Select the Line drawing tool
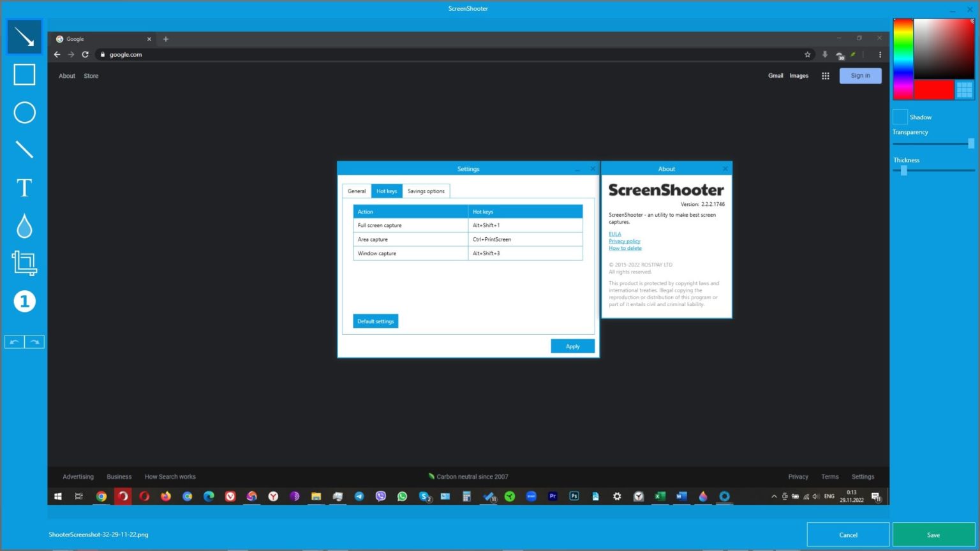Viewport: 980px width, 551px height. click(24, 150)
